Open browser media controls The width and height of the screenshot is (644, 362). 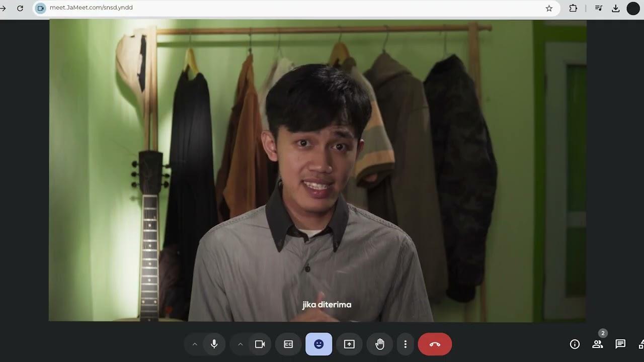tap(598, 8)
